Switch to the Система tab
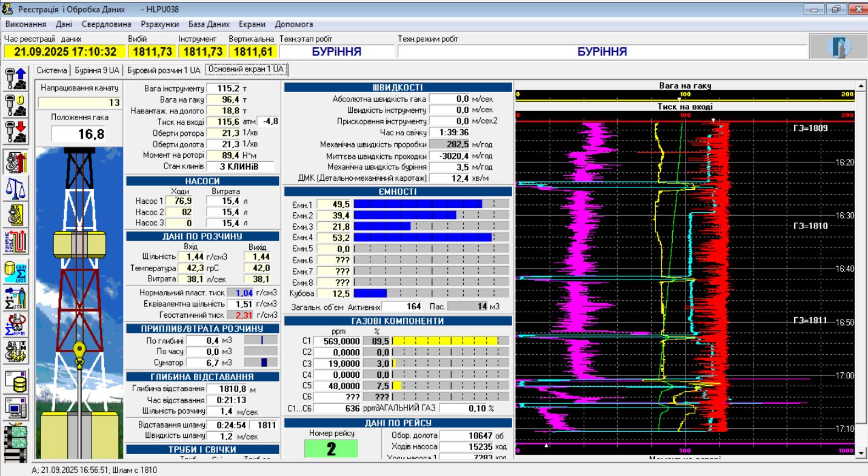The height and width of the screenshot is (476, 868). pos(52,70)
